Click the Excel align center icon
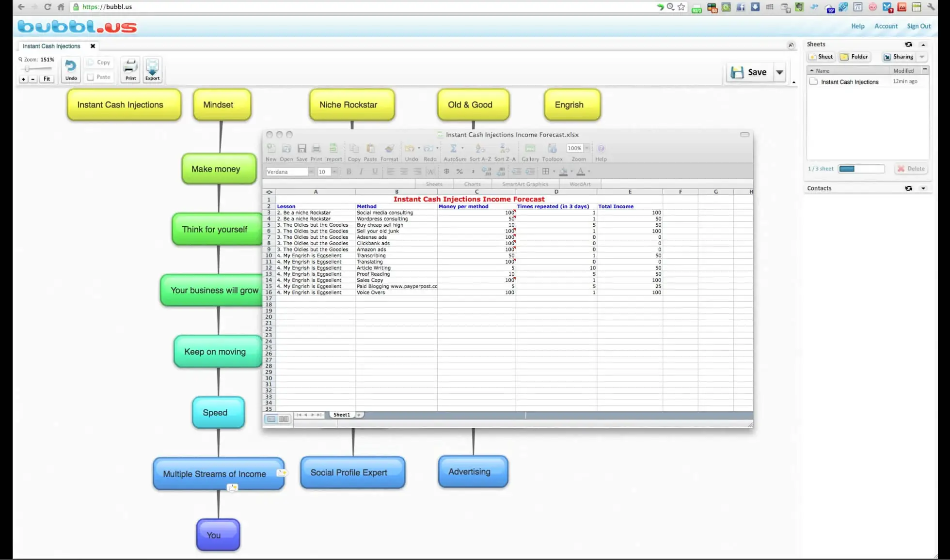 (404, 171)
